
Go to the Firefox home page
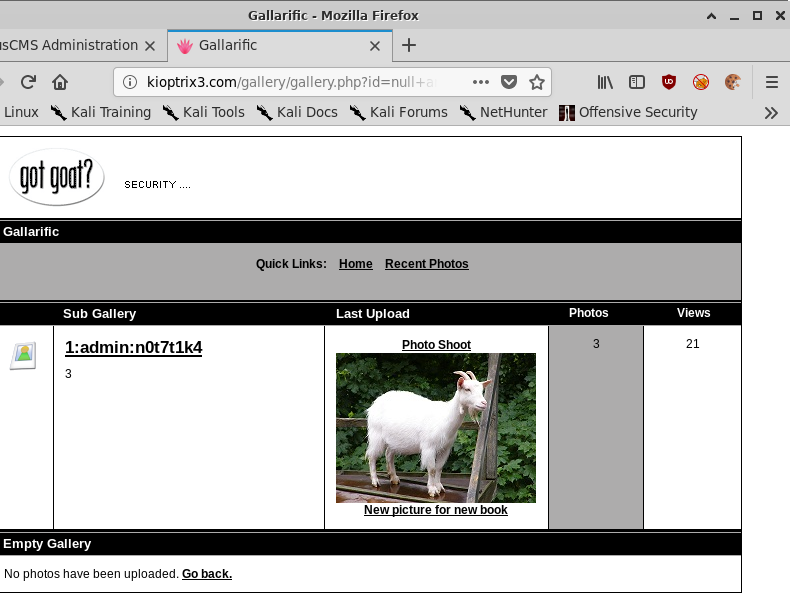60,82
